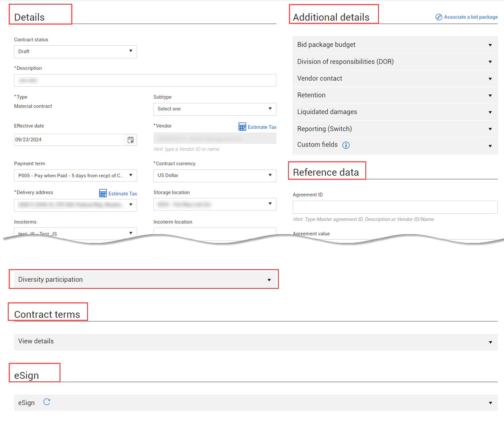The height and width of the screenshot is (427, 504).
Task: Click the Estimate Tax calculator icon beside Delivery address
Action: pos(103,193)
